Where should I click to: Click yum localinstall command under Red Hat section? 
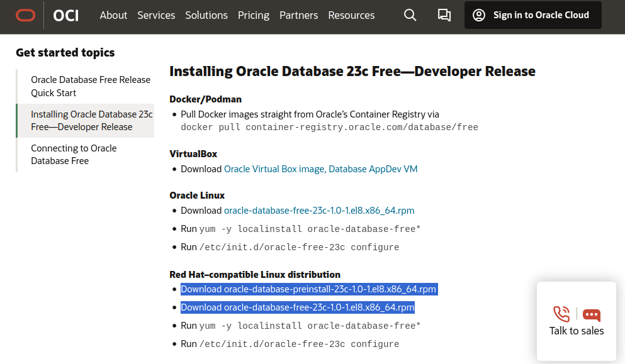310,326
